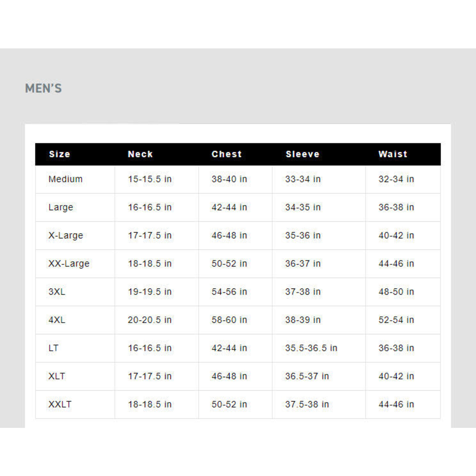
Task: Select the X-Large size row label
Action: point(66,235)
